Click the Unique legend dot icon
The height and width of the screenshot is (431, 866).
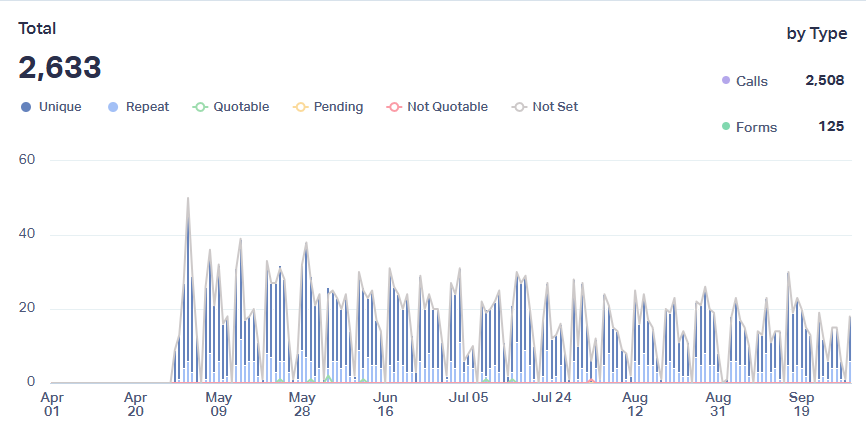click(25, 107)
